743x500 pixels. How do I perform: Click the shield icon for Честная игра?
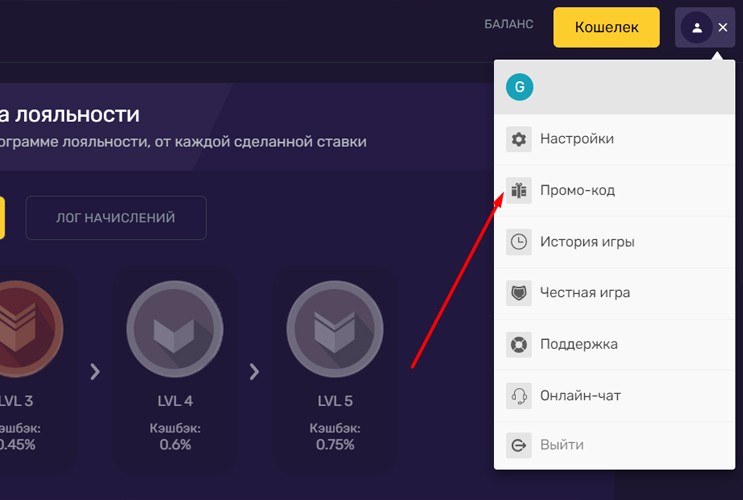pyautogui.click(x=518, y=293)
